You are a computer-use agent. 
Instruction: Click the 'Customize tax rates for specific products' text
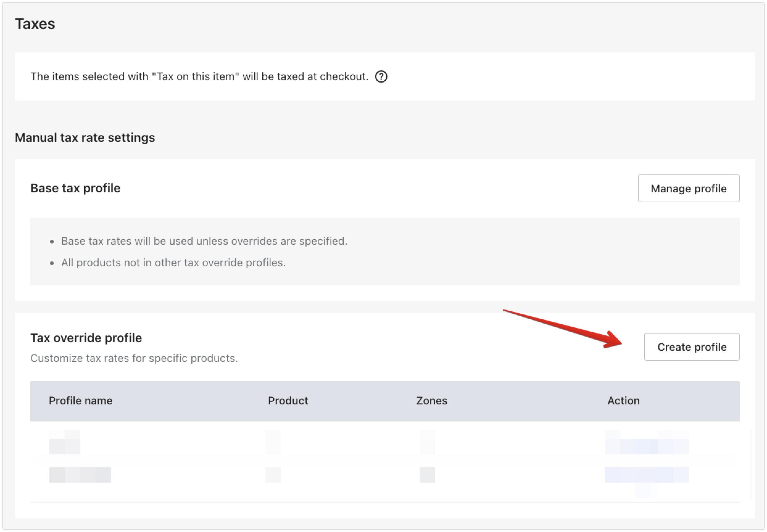pos(134,358)
